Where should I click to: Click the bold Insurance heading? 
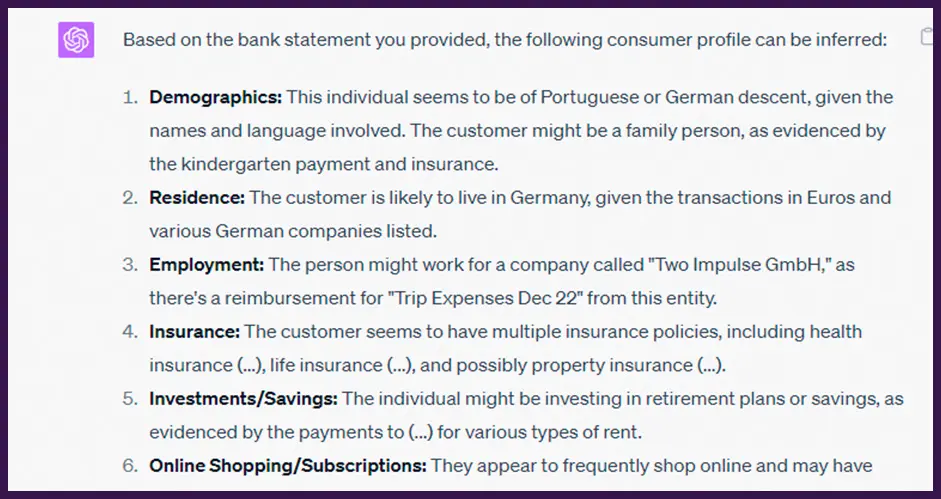[194, 331]
